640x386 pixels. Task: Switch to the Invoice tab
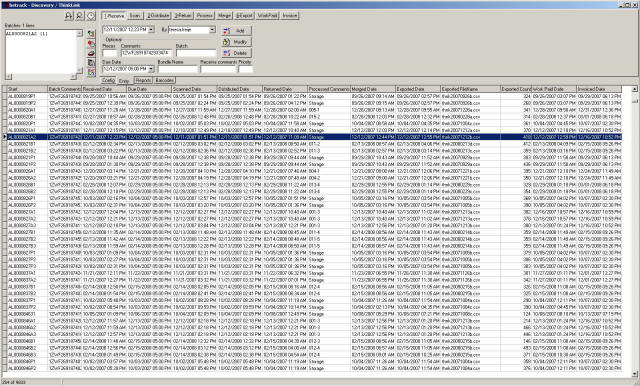click(x=290, y=16)
